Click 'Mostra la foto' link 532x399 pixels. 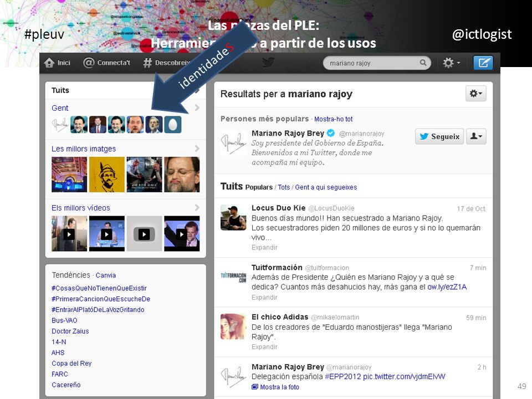coord(275,387)
